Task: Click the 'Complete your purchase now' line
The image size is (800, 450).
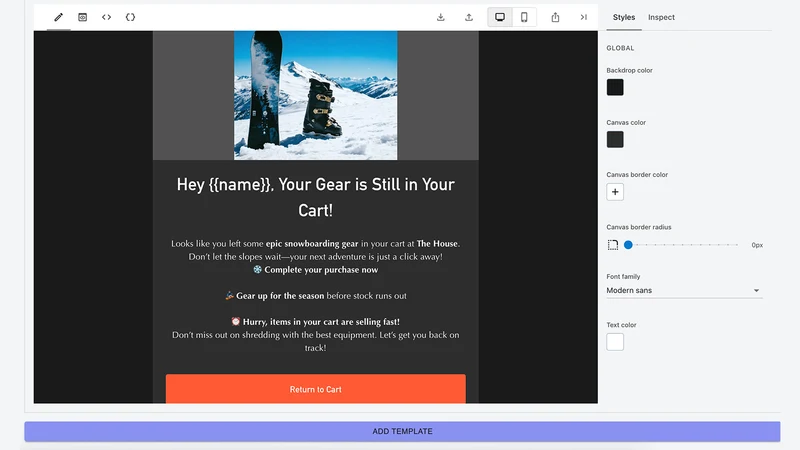Action: [316, 270]
